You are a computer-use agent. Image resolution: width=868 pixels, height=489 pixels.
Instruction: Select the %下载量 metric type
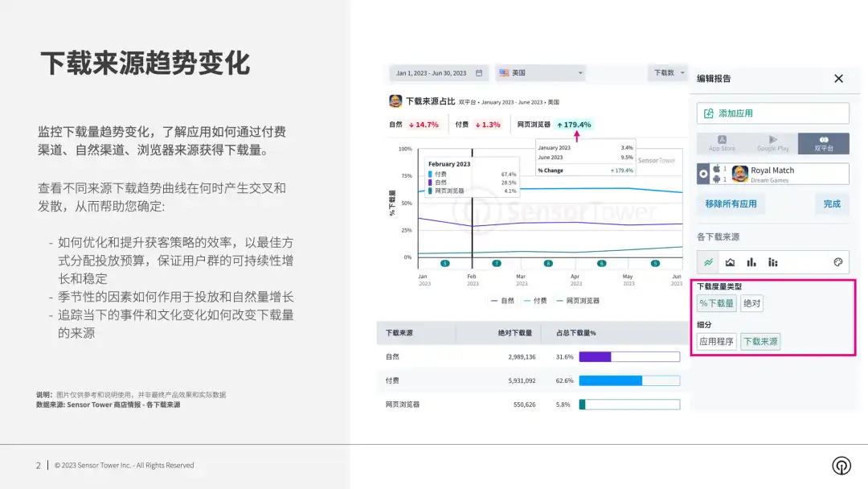coord(716,303)
